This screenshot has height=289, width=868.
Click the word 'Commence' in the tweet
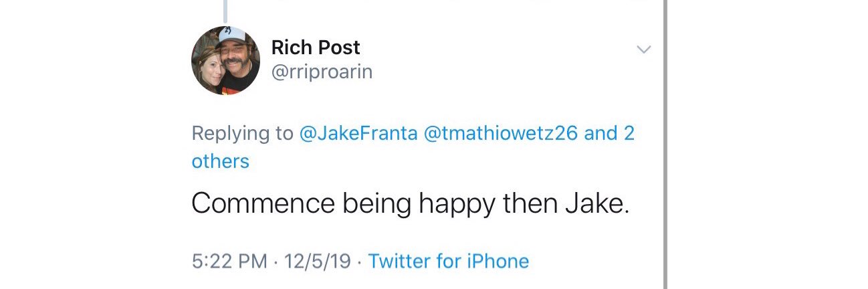pyautogui.click(x=263, y=204)
